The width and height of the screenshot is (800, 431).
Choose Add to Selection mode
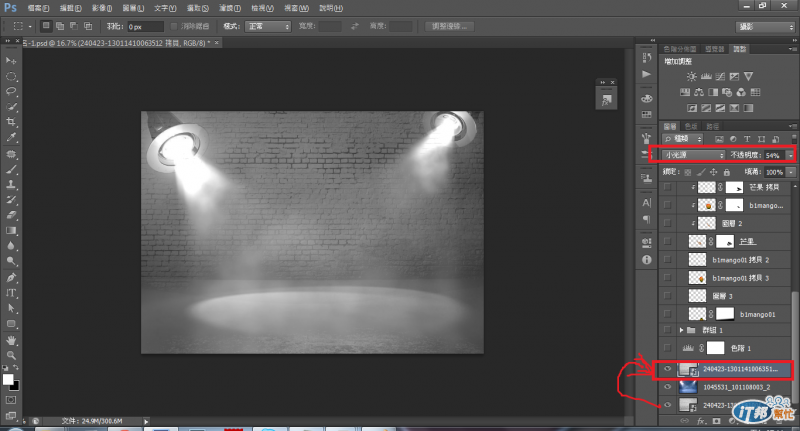[60, 26]
